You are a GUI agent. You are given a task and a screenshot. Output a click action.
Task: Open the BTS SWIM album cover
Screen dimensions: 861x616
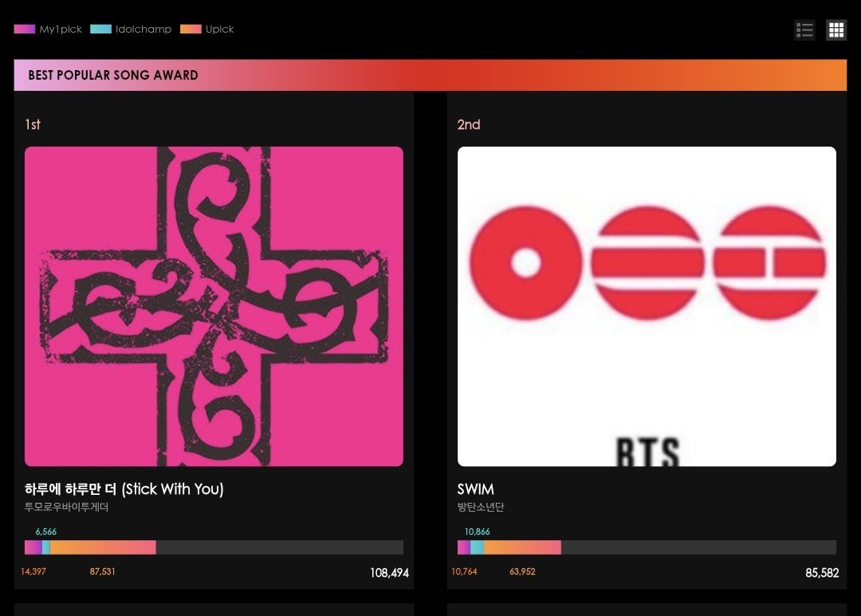[x=647, y=306]
